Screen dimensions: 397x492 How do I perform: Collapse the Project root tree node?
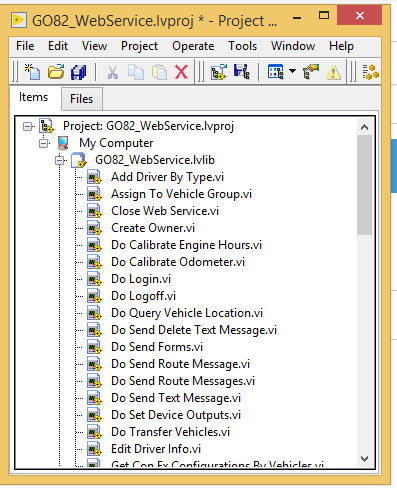[x=28, y=126]
